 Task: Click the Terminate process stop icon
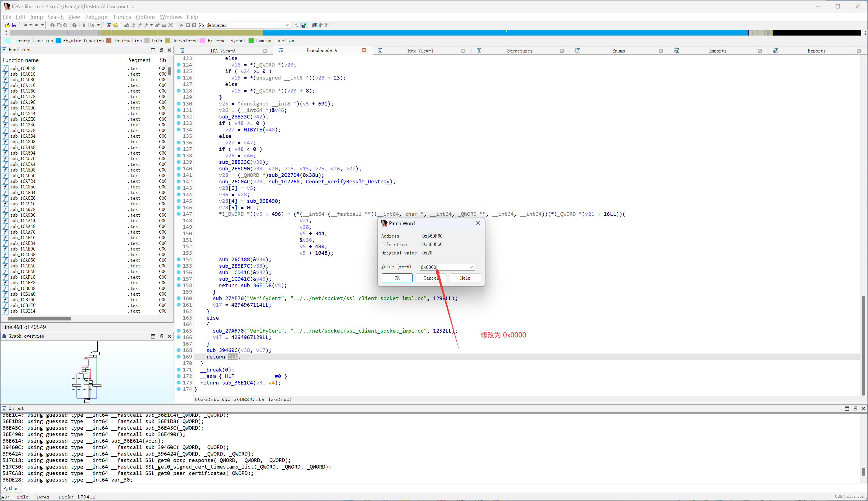194,25
